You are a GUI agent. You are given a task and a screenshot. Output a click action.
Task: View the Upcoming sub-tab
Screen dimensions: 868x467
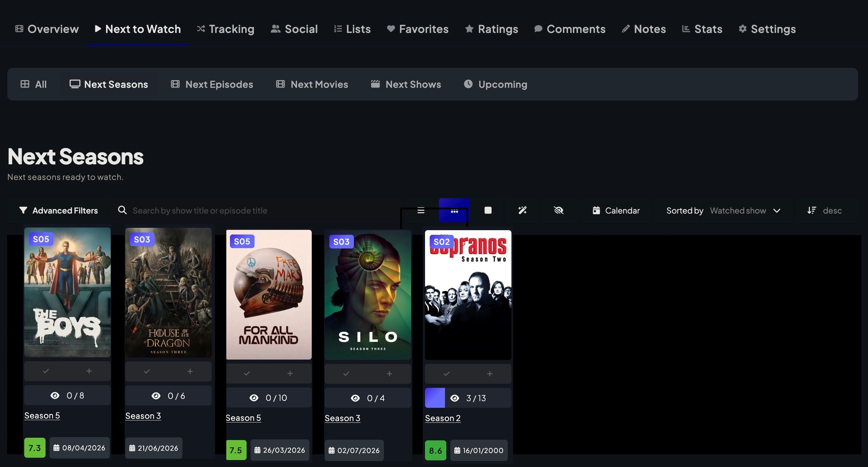[x=495, y=84]
